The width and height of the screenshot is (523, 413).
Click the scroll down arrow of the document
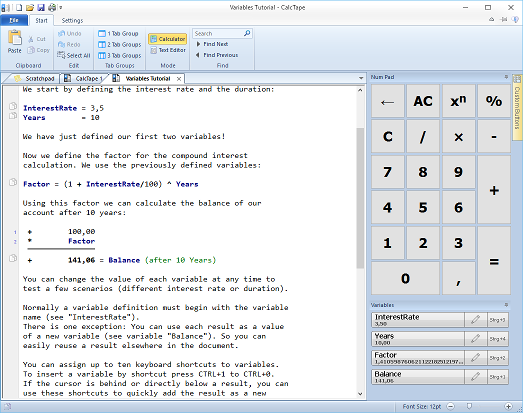point(360,394)
